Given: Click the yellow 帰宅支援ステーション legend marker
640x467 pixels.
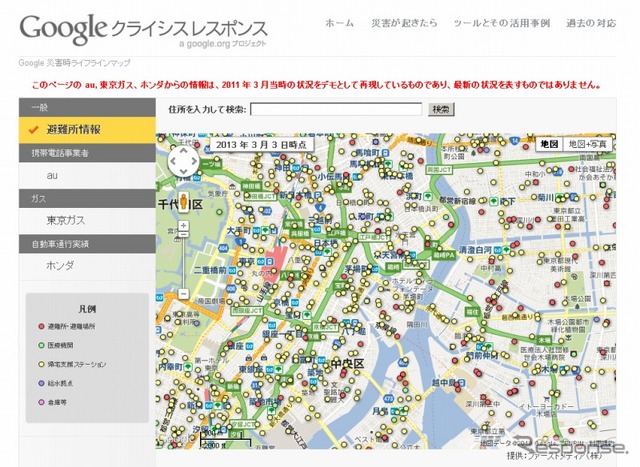Looking at the screenshot, I should click(x=41, y=364).
